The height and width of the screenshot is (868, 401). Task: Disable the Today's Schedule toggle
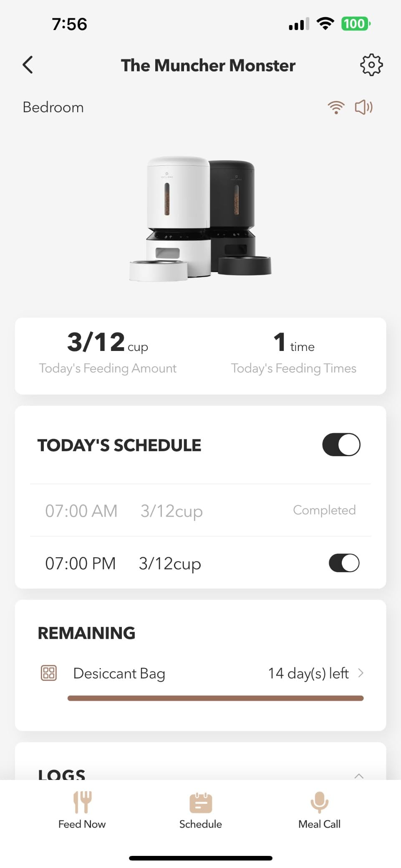click(341, 445)
